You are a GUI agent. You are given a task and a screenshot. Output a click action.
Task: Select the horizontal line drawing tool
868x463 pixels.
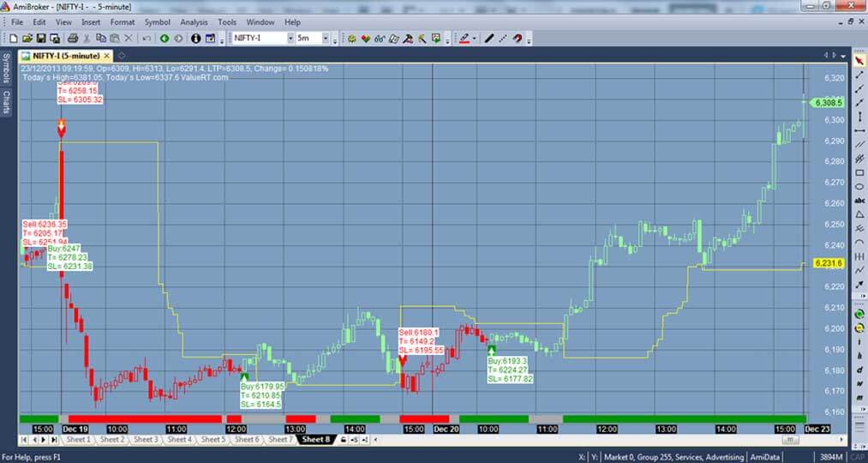tap(859, 130)
